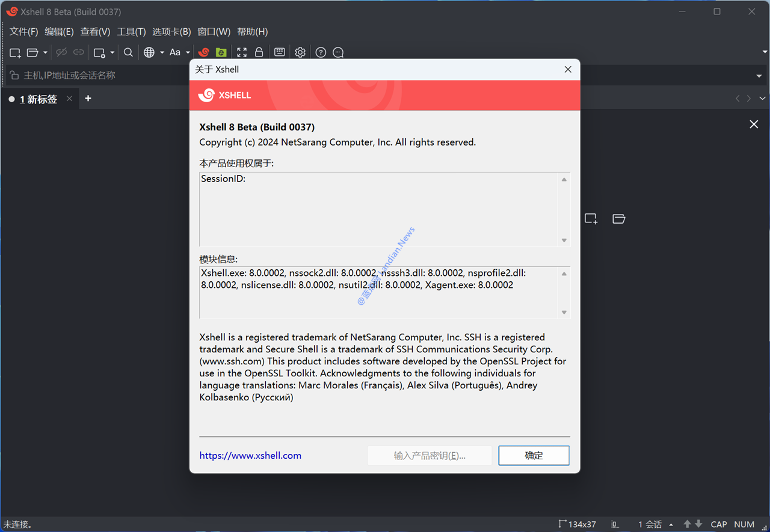Select the 1 新标签 tab
Viewport: 770px width, 532px height.
click(x=38, y=99)
